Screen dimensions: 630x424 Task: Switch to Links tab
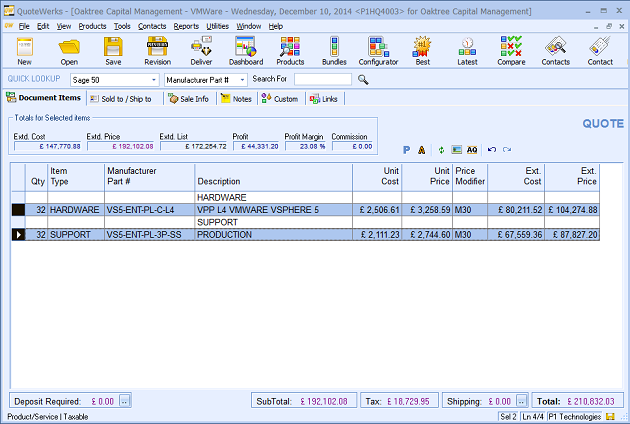click(324, 99)
